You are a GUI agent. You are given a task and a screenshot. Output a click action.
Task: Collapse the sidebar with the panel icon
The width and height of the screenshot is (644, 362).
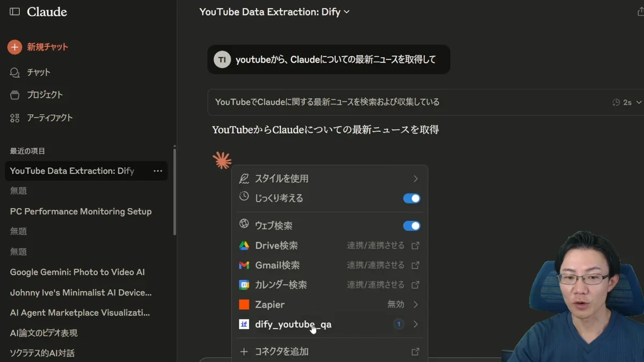15,12
